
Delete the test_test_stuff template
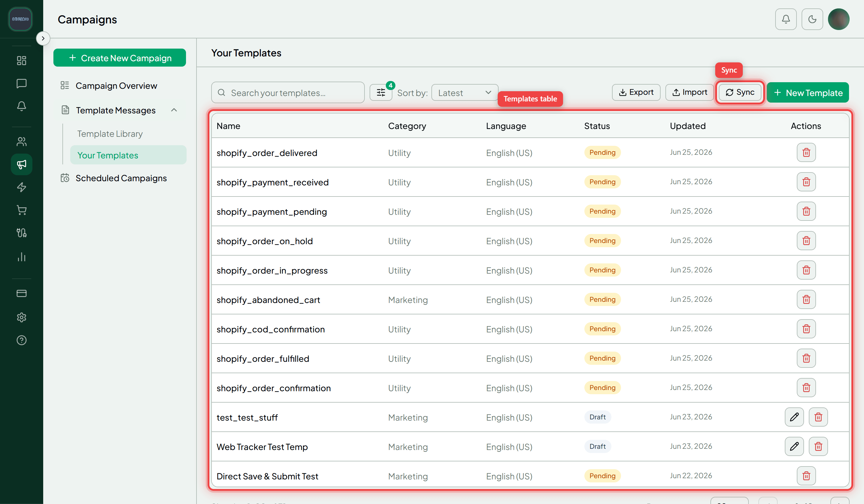click(818, 417)
